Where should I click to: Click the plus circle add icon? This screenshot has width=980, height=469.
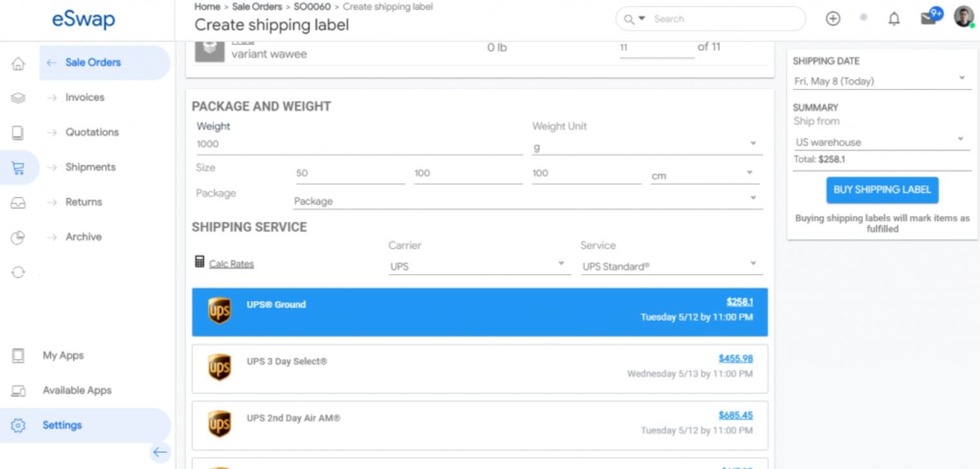click(833, 19)
